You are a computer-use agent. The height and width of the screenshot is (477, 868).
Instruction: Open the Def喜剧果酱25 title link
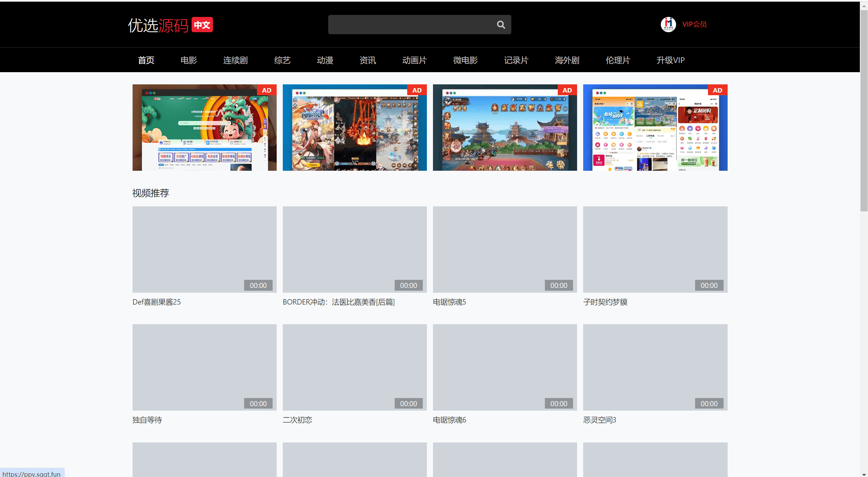point(157,302)
